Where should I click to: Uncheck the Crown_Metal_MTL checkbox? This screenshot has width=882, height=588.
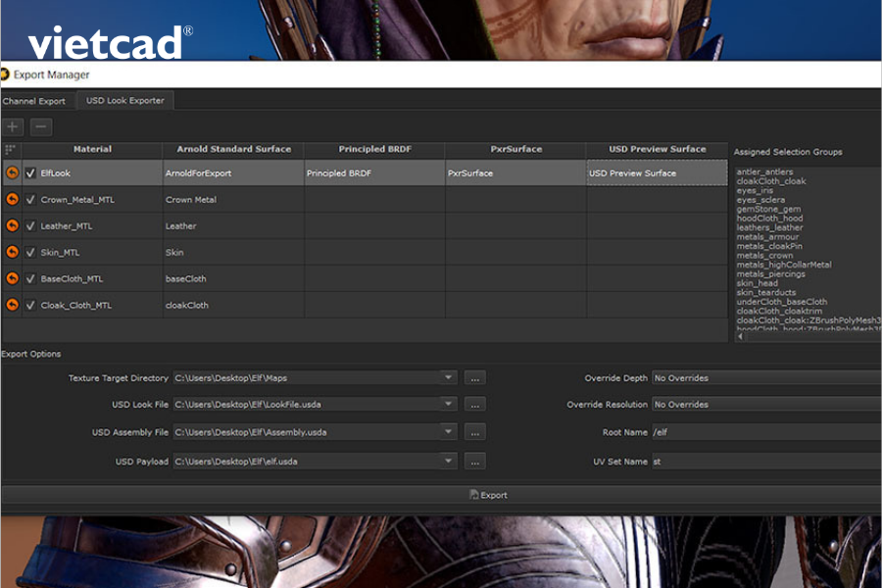coord(30,200)
